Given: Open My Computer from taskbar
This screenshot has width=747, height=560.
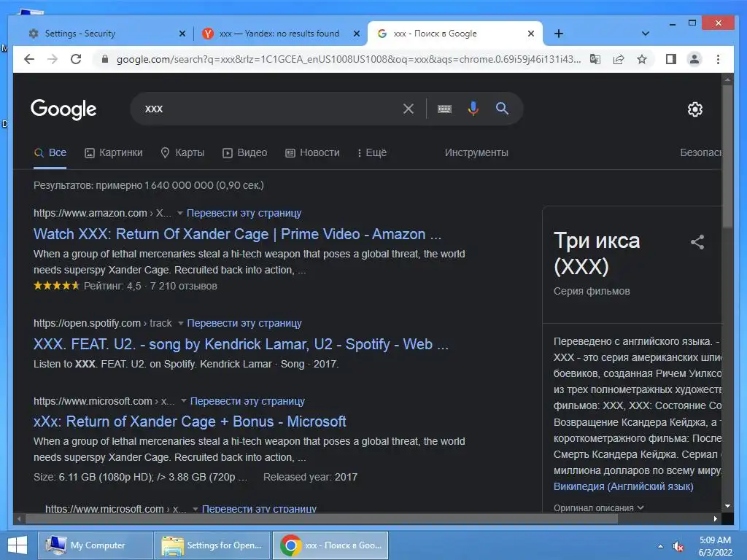Looking at the screenshot, I should pos(96,545).
